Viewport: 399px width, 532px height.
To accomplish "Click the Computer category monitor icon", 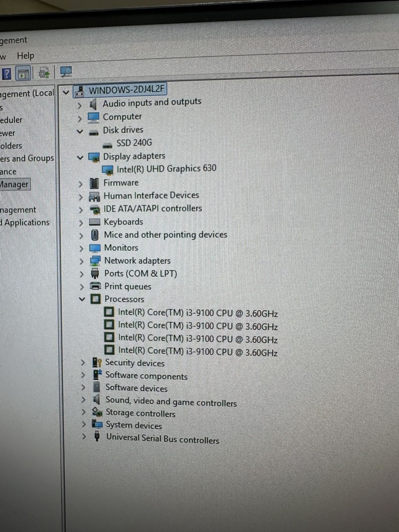I will (x=93, y=117).
